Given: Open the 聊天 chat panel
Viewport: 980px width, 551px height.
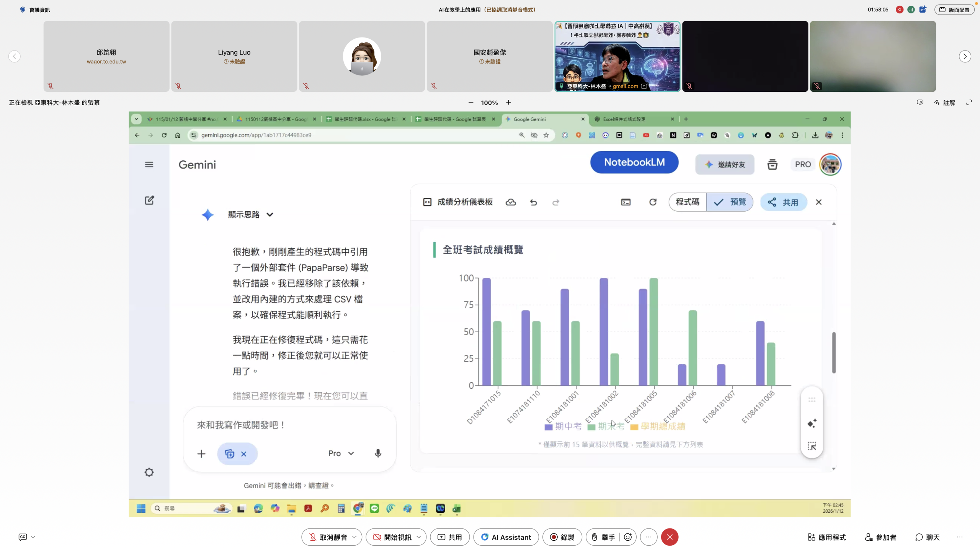Looking at the screenshot, I should [x=927, y=537].
